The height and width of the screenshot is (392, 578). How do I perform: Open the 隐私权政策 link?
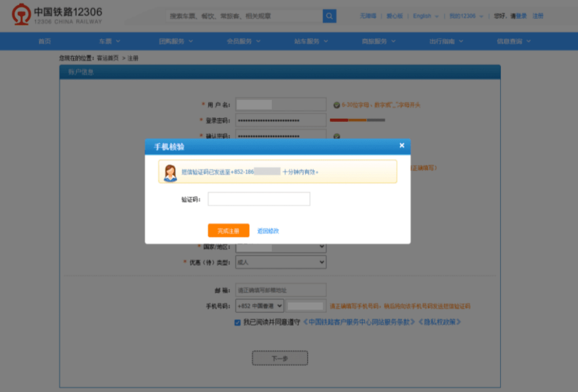(439, 322)
